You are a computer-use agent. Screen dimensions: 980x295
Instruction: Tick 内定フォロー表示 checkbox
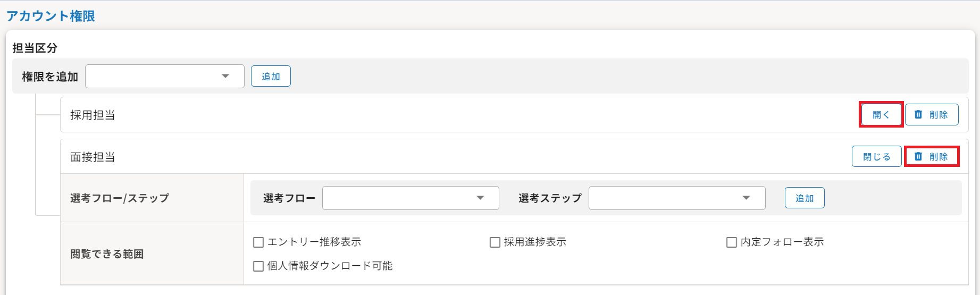pyautogui.click(x=732, y=242)
